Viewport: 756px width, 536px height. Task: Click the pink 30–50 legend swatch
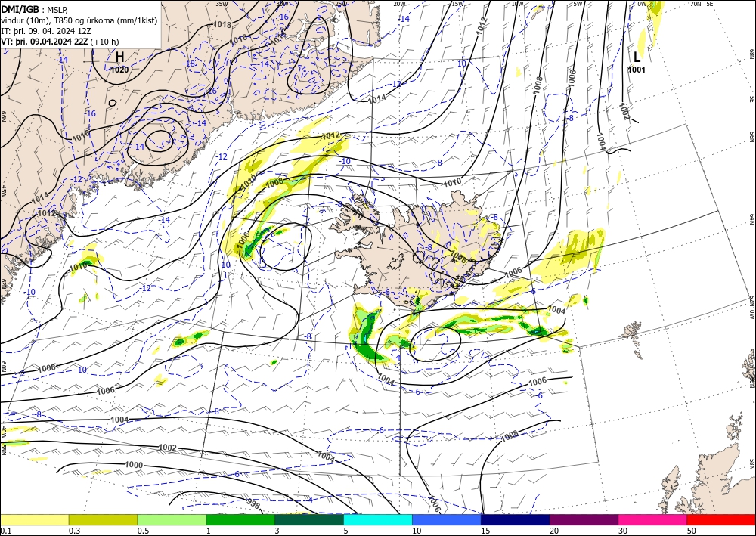click(x=653, y=519)
